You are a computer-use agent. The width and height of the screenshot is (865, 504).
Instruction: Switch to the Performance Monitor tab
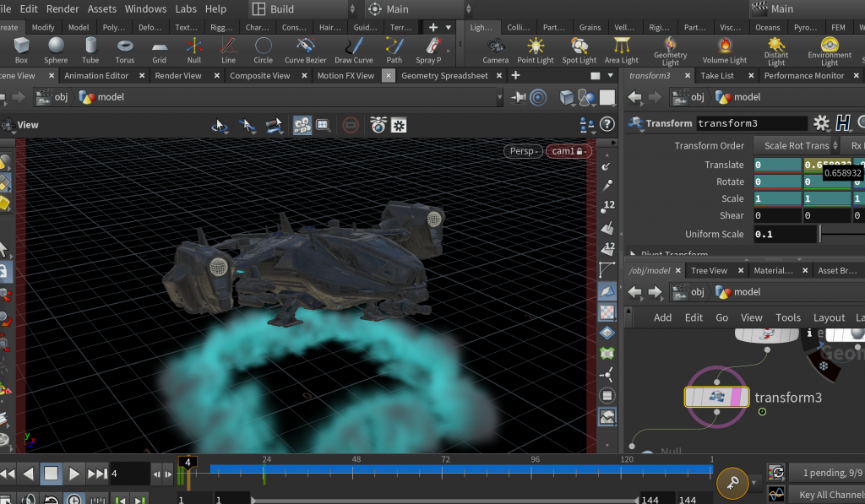(x=804, y=75)
